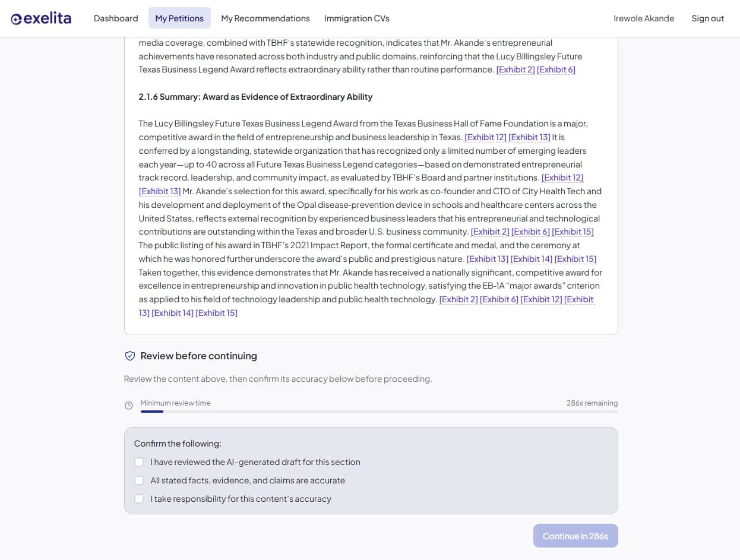Click the shield icon beside Review before continuing
This screenshot has height=560, width=740.
(130, 356)
